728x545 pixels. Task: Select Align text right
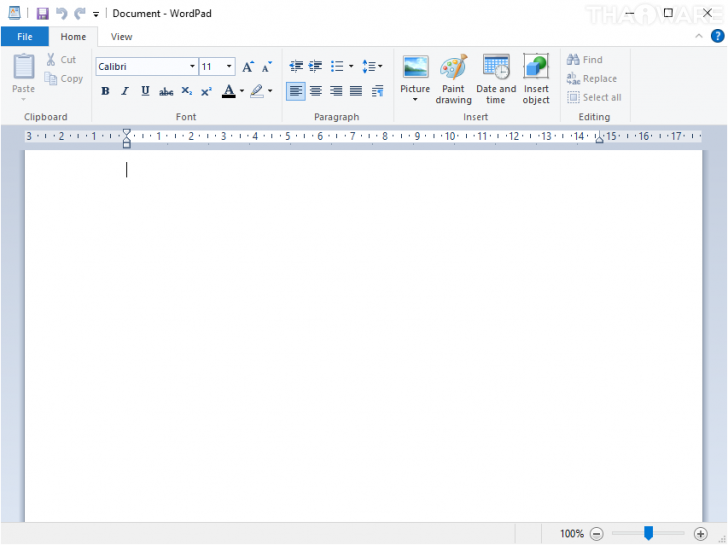(336, 91)
